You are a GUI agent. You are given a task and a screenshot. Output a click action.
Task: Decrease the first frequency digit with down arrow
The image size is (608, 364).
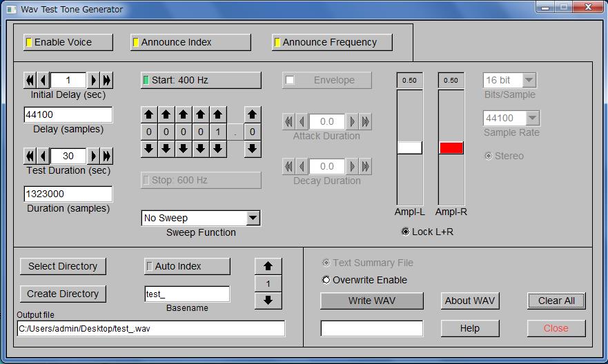click(x=149, y=148)
